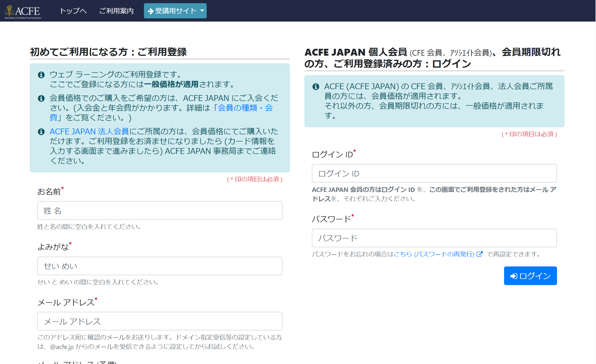Click the info icon in the login notice box
Screen dimensions: 596x364
[x=316, y=87]
